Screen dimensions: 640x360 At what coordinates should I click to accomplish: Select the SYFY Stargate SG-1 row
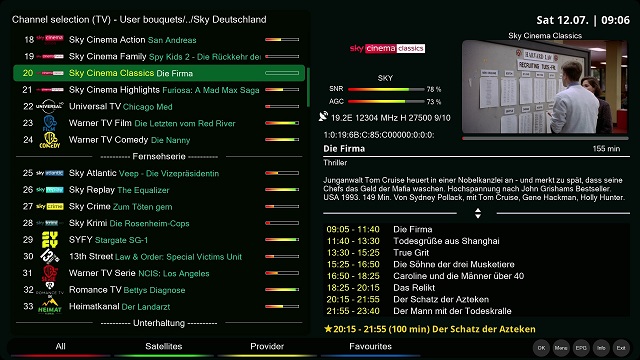tap(159, 240)
